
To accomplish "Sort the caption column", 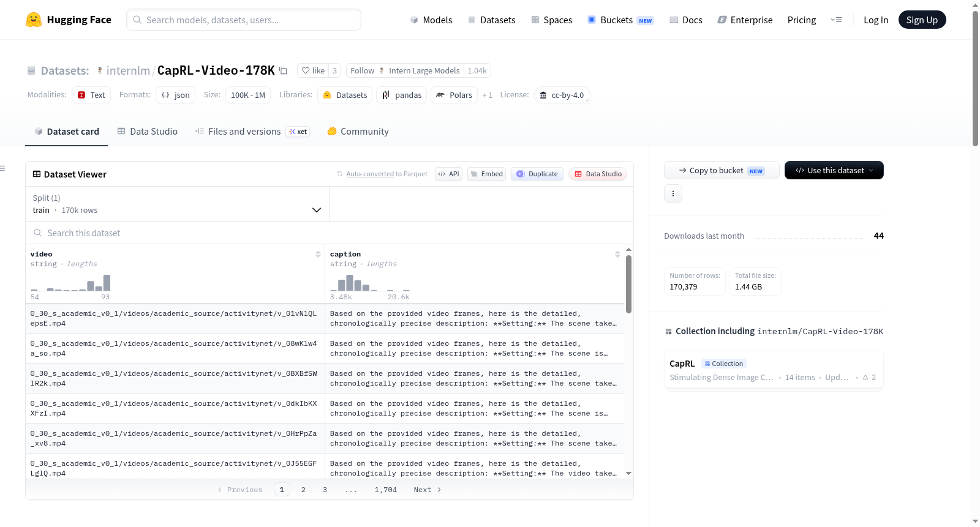I will click(617, 254).
